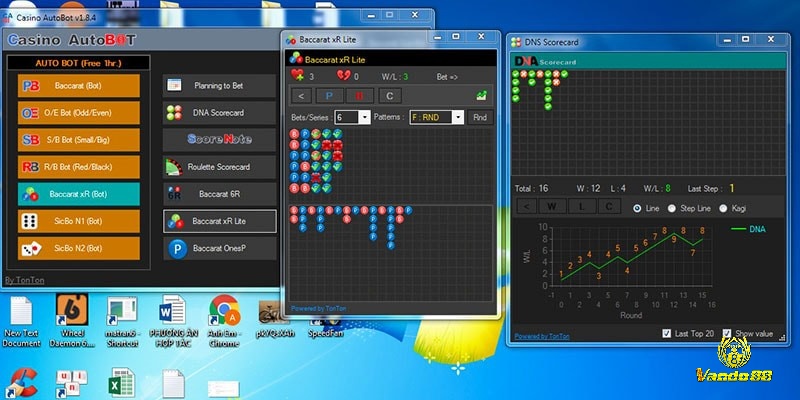Image resolution: width=800 pixels, height=400 pixels.
Task: Click the broken heart losses icon
Action: [x=343, y=76]
